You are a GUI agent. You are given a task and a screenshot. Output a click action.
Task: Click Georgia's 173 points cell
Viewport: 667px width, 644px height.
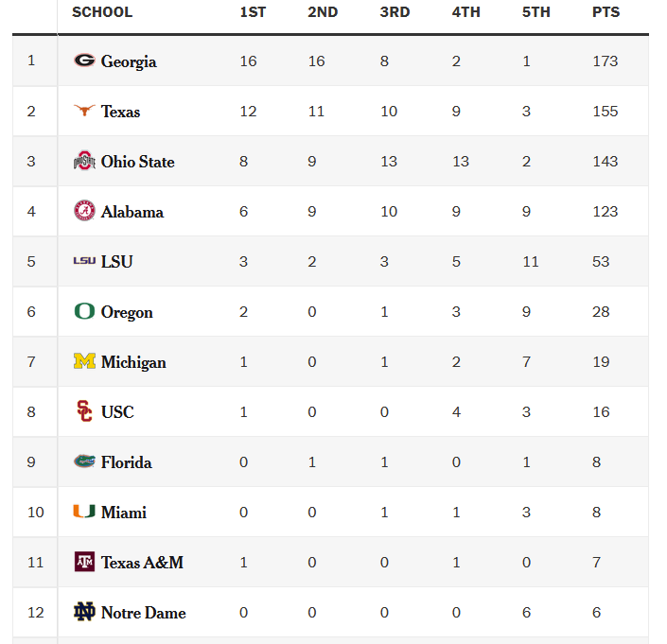pos(605,61)
